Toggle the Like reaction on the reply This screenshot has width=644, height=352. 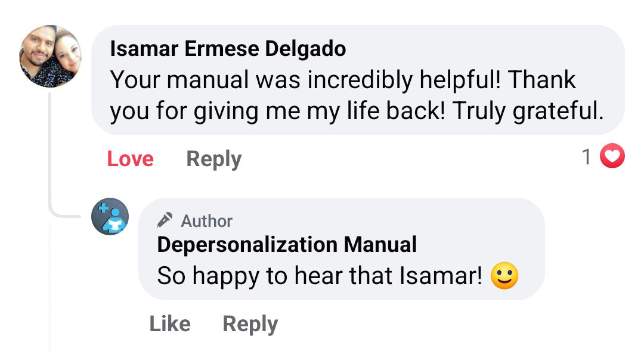click(x=171, y=323)
